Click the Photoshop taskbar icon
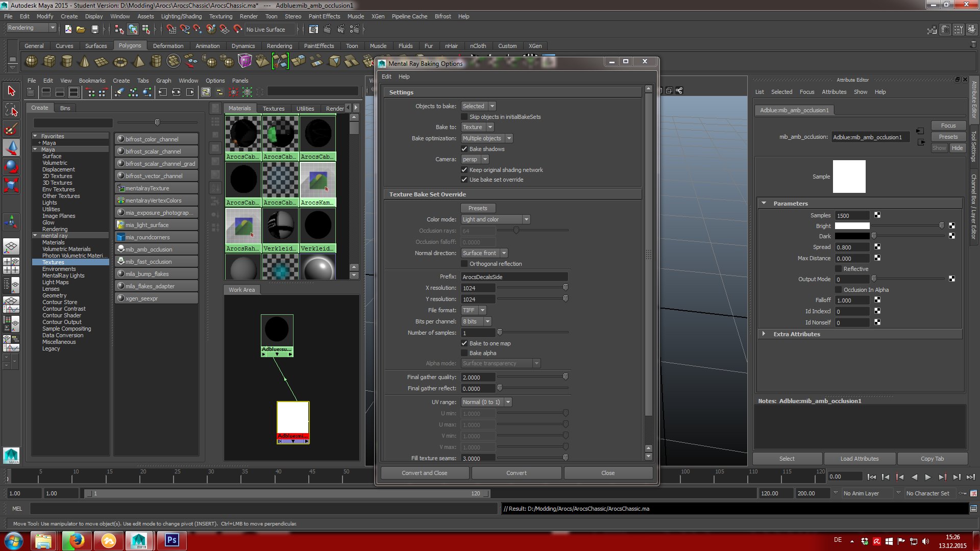 (x=171, y=540)
